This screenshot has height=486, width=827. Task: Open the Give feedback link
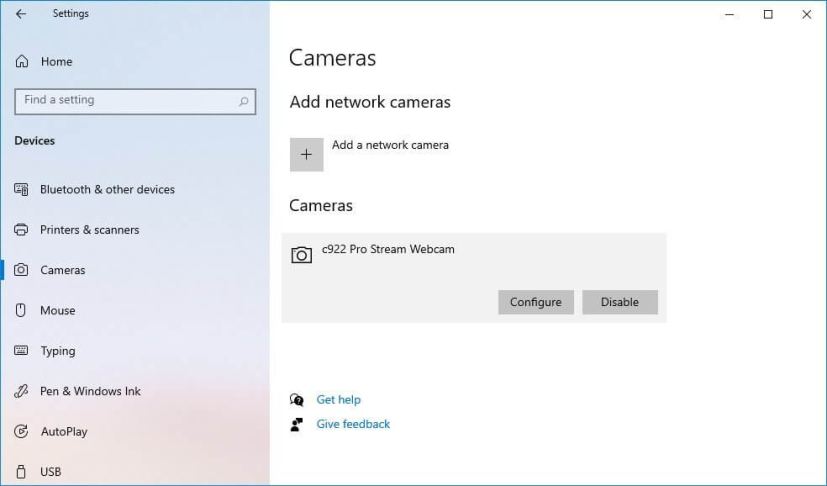coord(353,424)
